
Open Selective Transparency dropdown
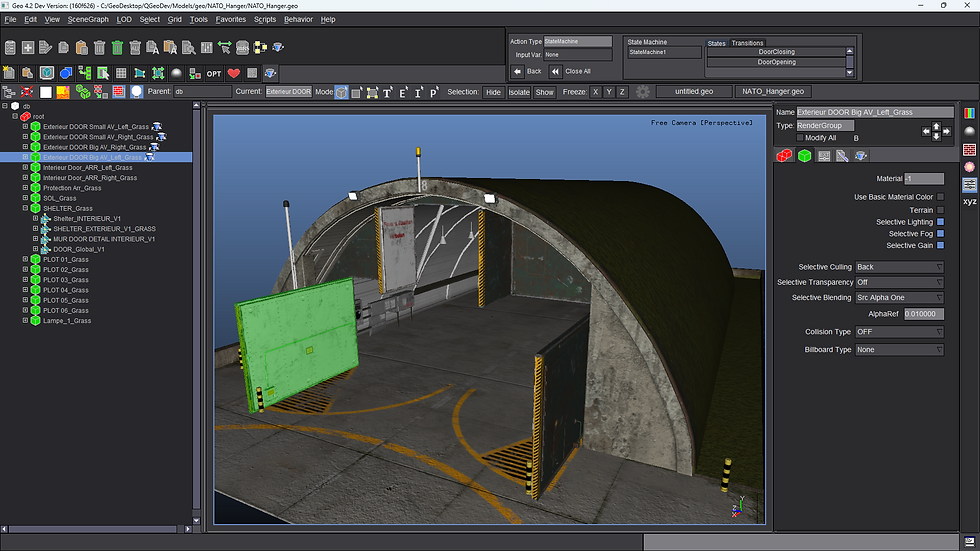pos(899,282)
